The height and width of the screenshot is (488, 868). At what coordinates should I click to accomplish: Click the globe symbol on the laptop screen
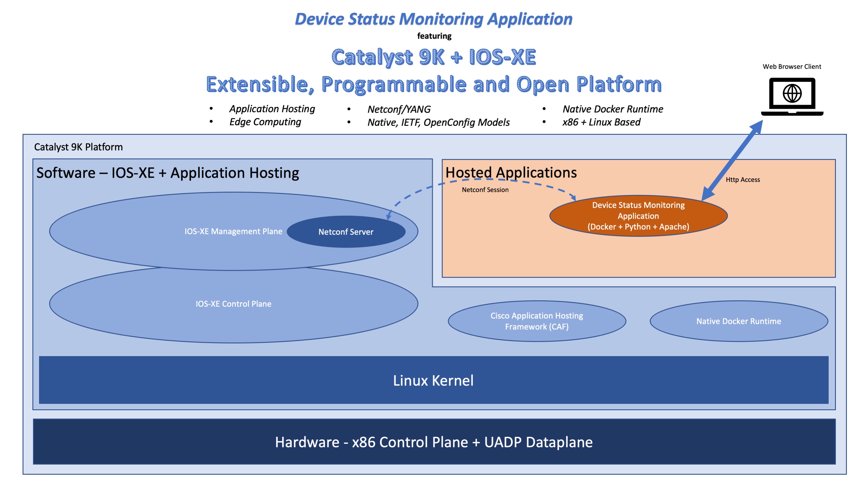coord(792,93)
